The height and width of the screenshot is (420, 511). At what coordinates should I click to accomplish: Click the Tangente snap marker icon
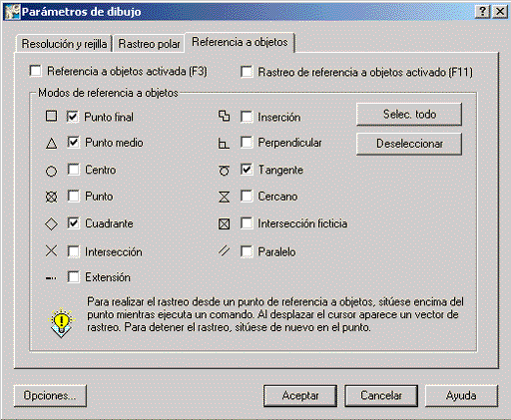[224, 171]
